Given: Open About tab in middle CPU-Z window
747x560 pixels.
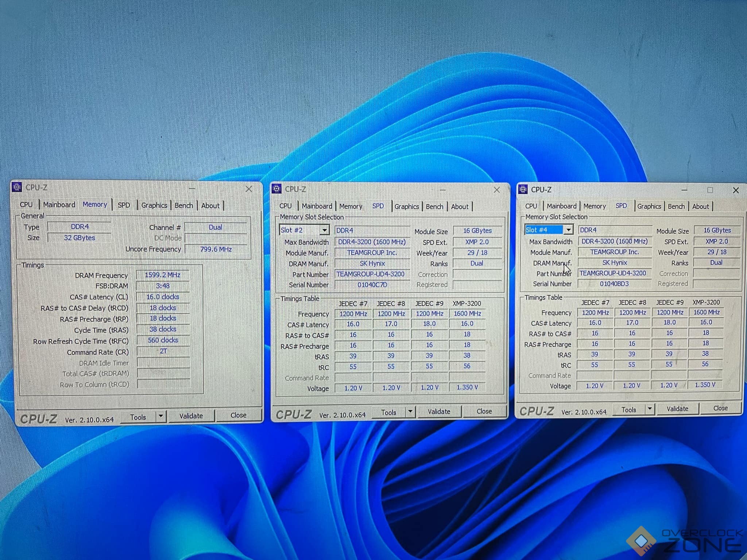Looking at the screenshot, I should pyautogui.click(x=460, y=207).
